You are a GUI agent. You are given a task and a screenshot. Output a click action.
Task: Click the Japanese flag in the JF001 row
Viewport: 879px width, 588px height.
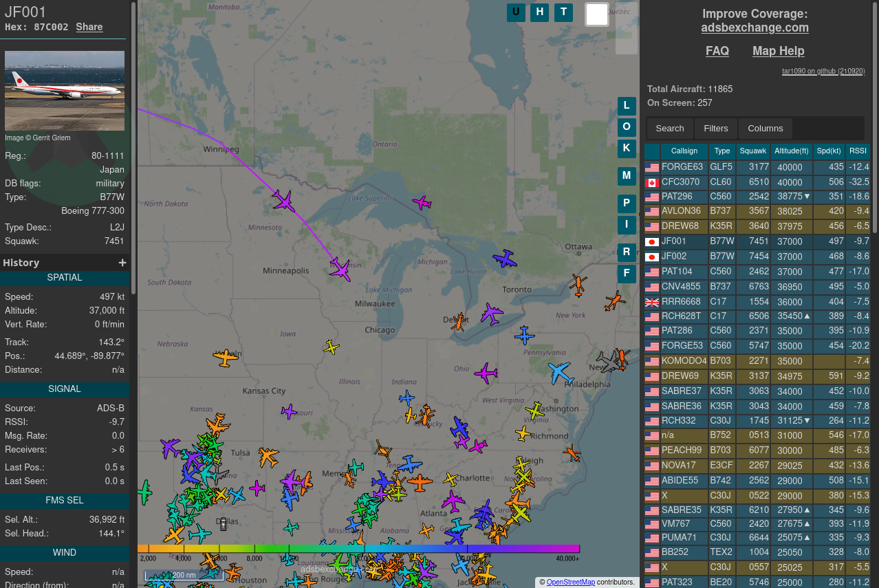click(652, 242)
